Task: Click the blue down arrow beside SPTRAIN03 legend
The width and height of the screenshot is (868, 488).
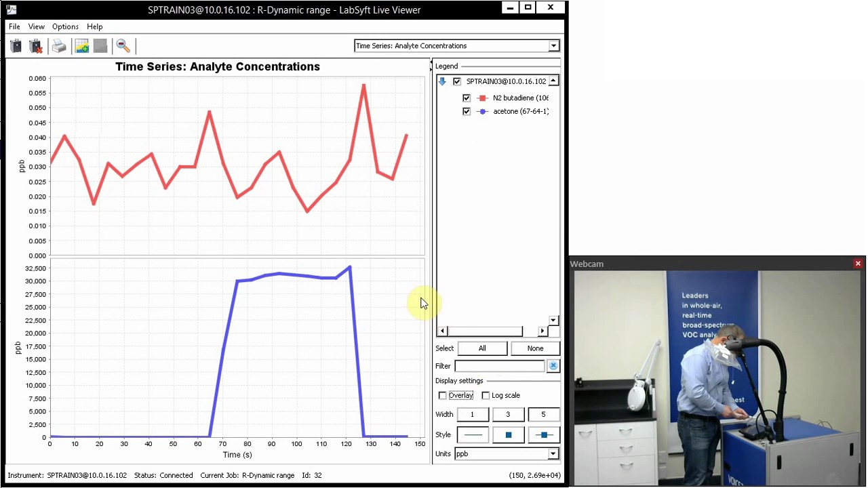Action: pyautogui.click(x=442, y=81)
